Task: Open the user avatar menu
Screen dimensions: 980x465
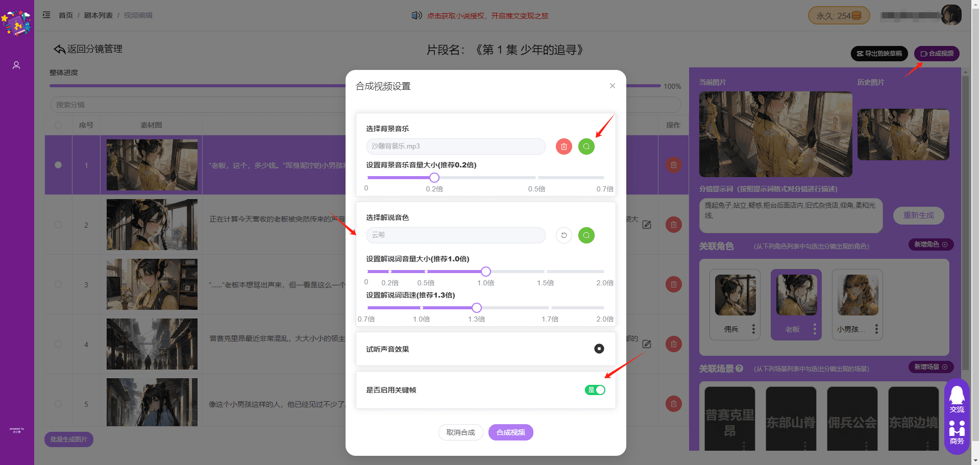Action: tap(951, 15)
